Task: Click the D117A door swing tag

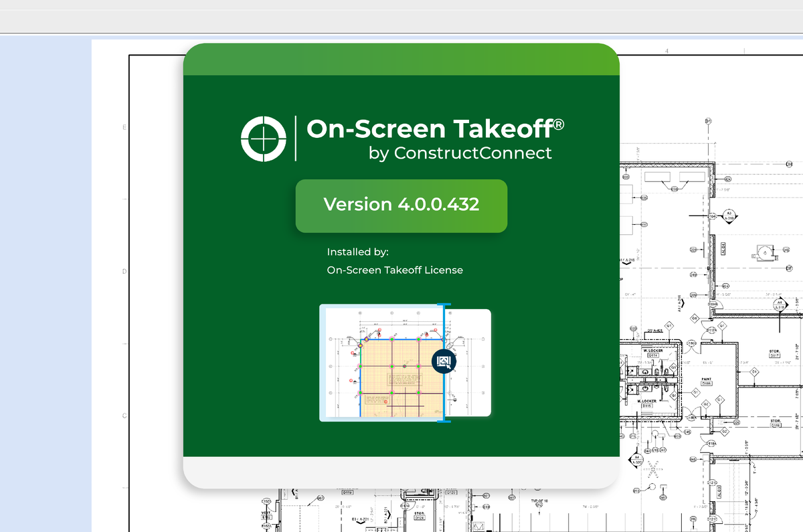Action: [712, 331]
